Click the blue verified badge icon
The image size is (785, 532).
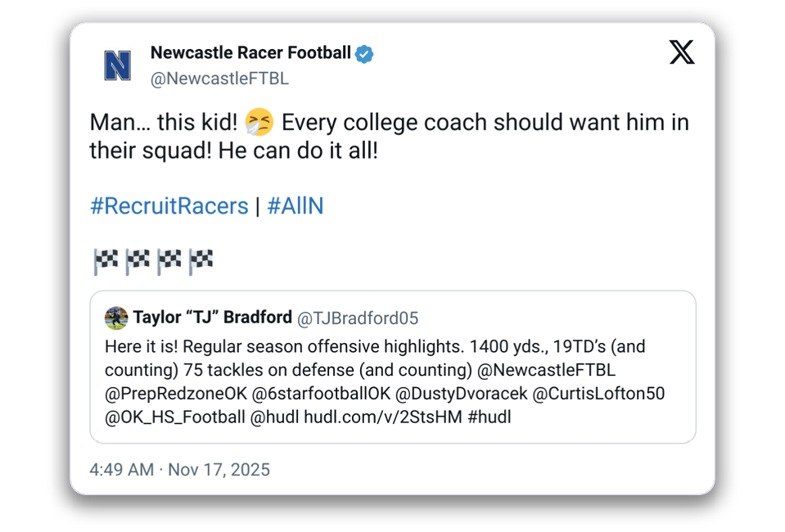[364, 54]
